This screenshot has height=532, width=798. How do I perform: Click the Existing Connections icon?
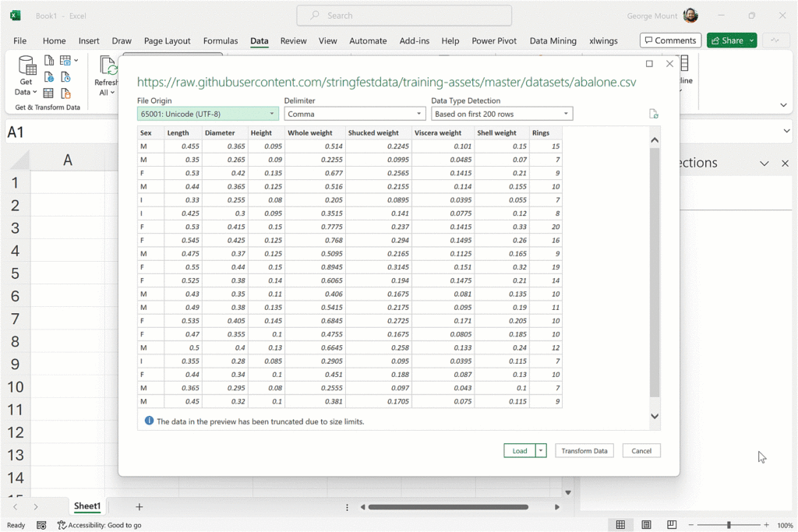tap(65, 93)
